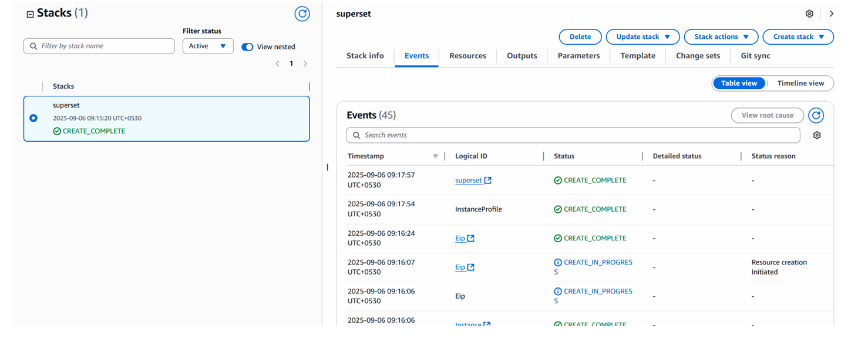The width and height of the screenshot is (868, 341).
Task: Expand the Stack actions menu
Action: click(x=721, y=36)
